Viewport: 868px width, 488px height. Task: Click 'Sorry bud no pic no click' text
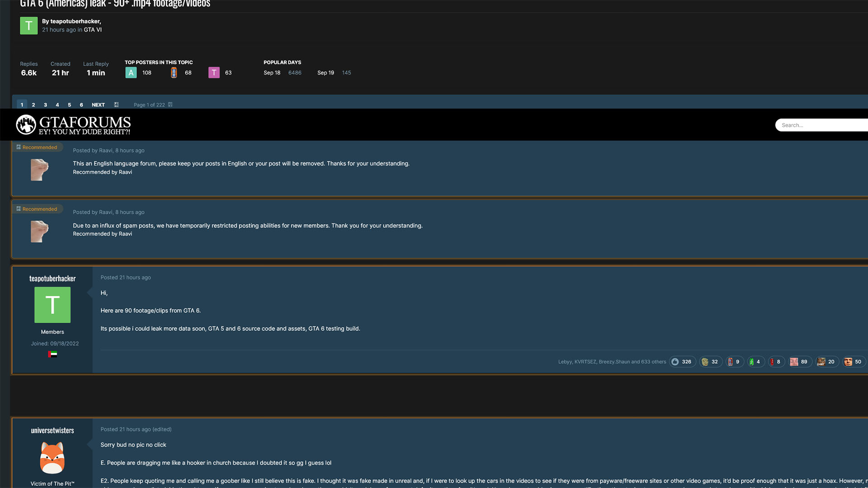tap(133, 445)
